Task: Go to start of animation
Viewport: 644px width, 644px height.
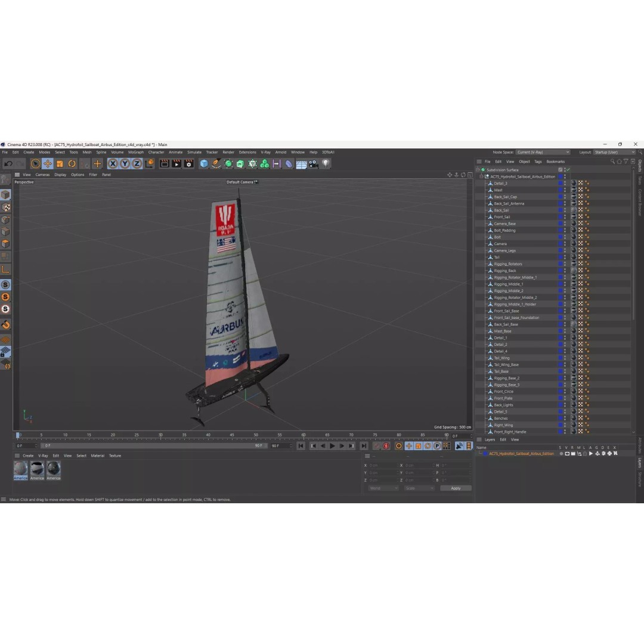Action: click(301, 445)
